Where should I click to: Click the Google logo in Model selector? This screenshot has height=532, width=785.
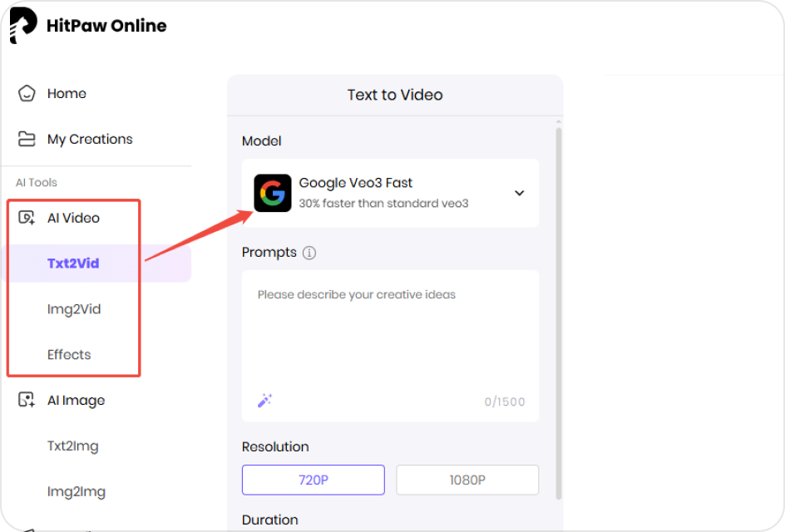(x=273, y=192)
